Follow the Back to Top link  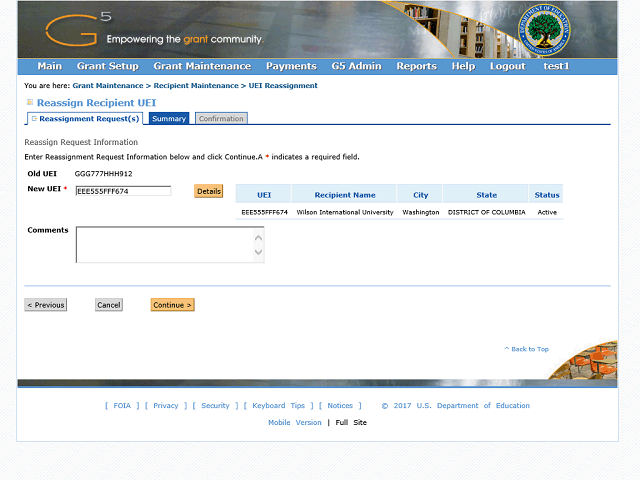(x=529, y=349)
